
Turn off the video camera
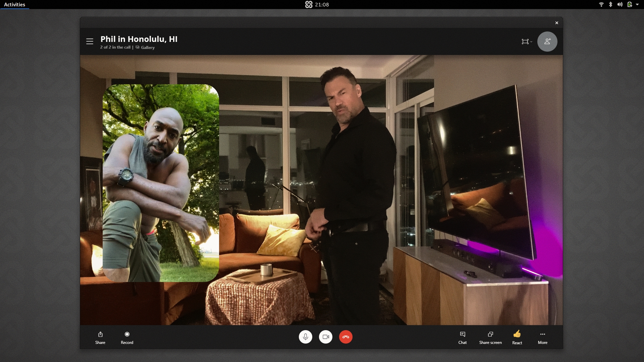(325, 337)
